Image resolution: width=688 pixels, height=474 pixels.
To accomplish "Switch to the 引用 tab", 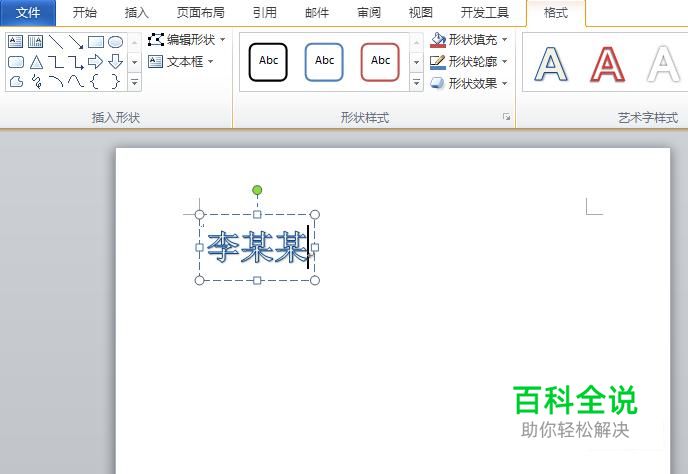I will point(265,13).
